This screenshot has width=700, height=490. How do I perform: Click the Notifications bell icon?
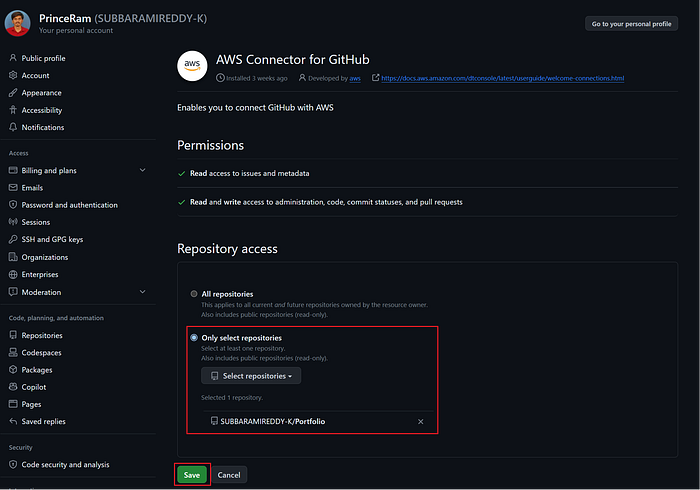click(12, 127)
